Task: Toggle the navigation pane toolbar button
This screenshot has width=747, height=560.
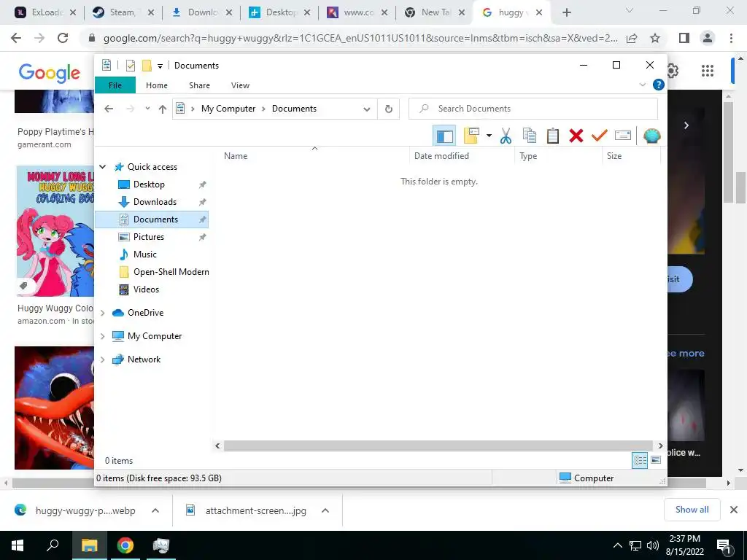Action: click(x=444, y=136)
